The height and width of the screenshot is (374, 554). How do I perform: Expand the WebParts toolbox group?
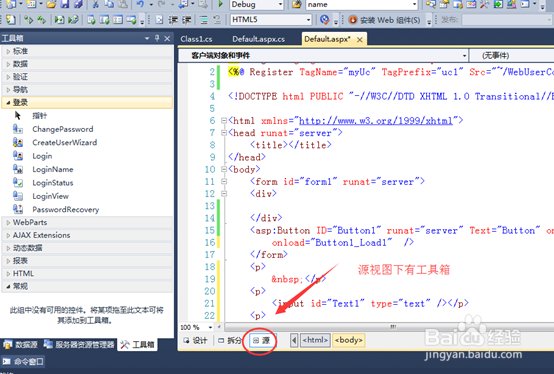pos(87,222)
